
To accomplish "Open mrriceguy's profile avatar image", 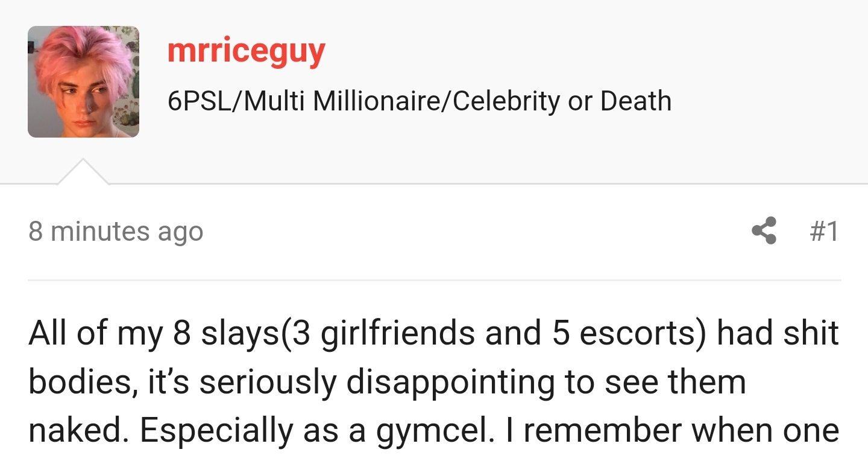I will 83,82.
